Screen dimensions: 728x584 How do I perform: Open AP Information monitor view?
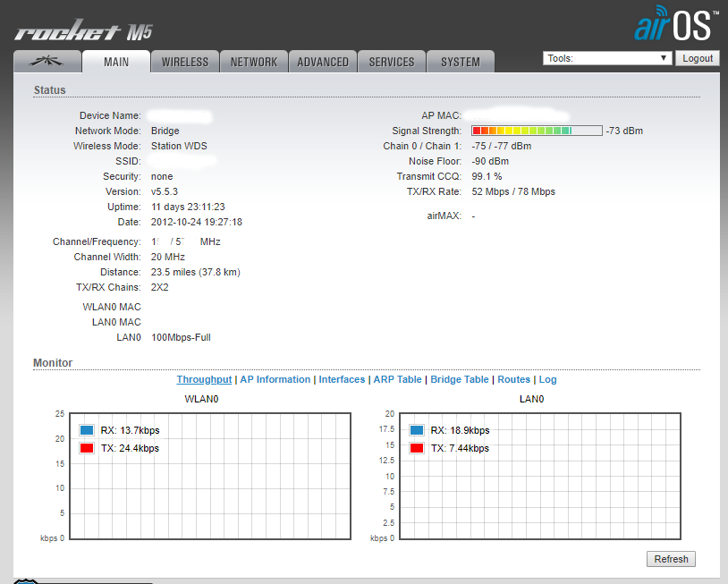[x=275, y=379]
